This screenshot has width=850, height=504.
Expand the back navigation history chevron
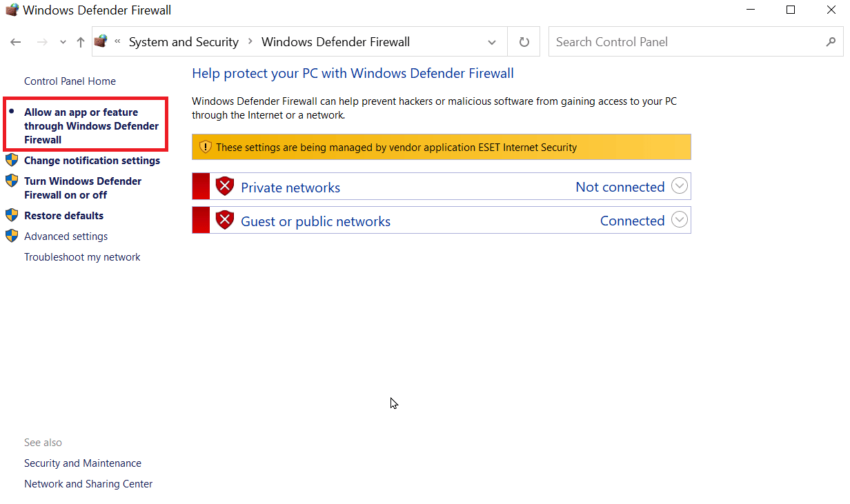(x=62, y=41)
